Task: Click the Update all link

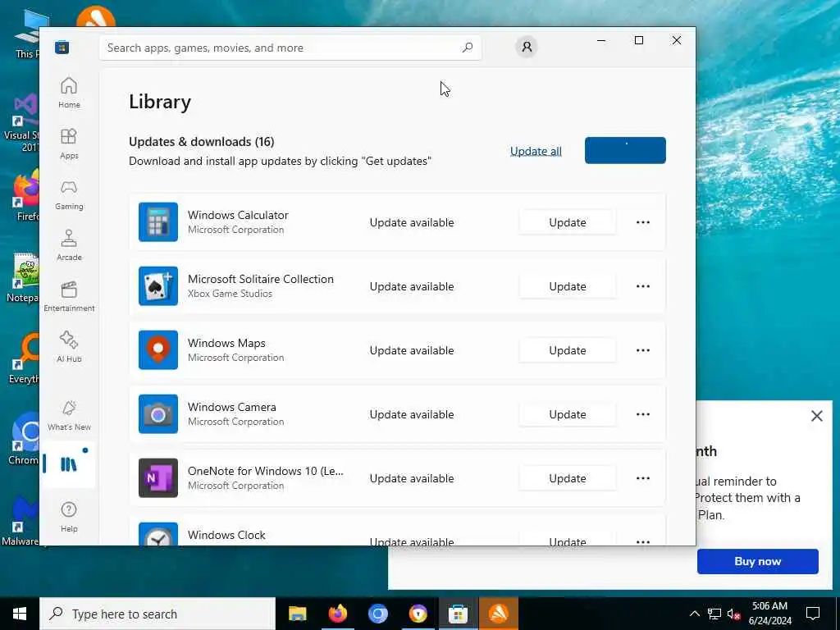Action: 536,151
